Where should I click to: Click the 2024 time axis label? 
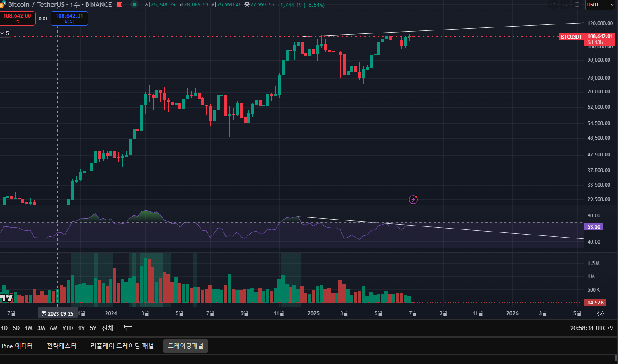tap(111, 313)
